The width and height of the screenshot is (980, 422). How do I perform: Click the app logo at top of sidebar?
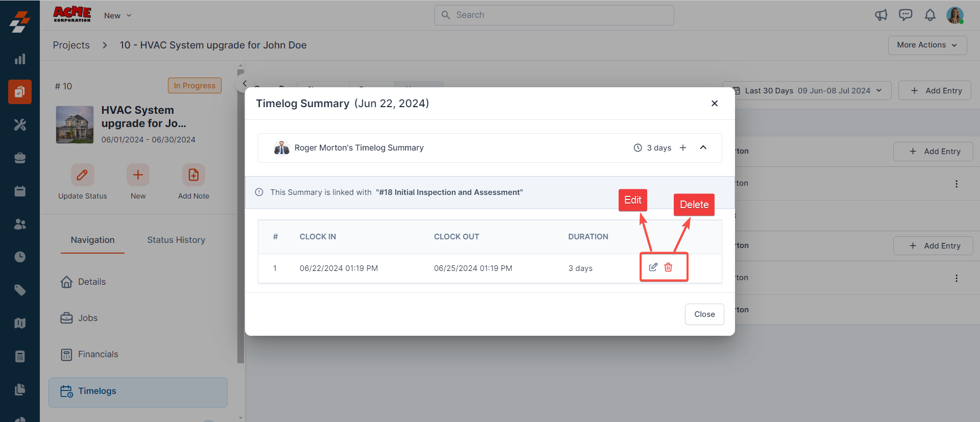pyautogui.click(x=20, y=22)
